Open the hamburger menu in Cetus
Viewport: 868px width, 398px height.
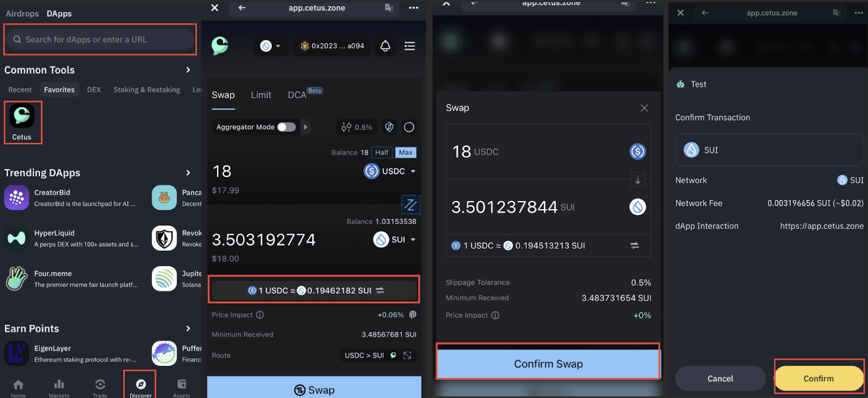(410, 46)
